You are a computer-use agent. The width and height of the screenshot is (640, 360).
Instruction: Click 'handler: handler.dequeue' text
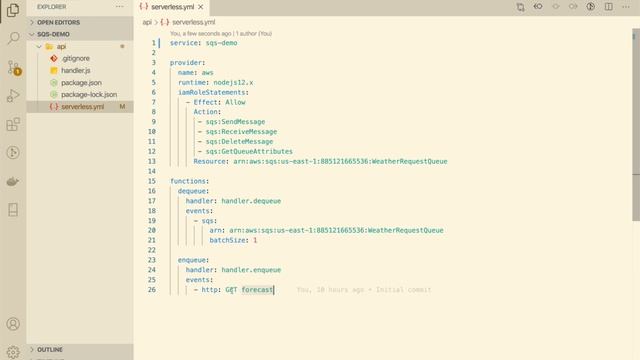(233, 201)
